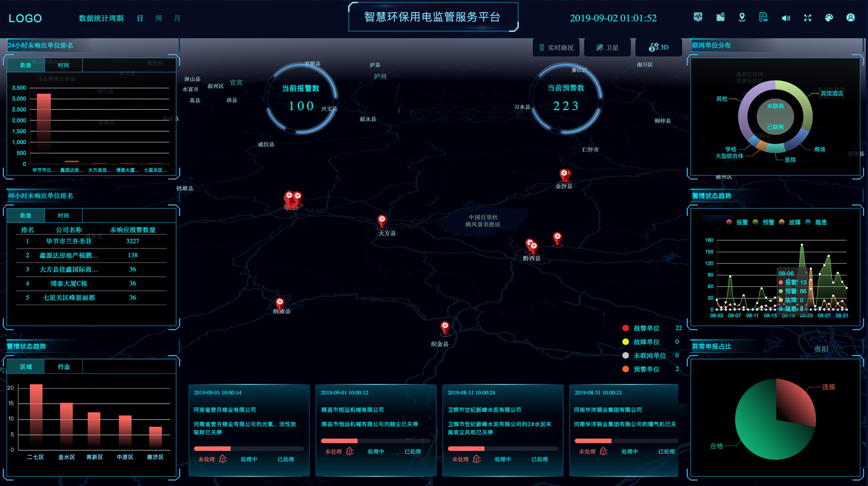The width and height of the screenshot is (868, 486).
Task: Click the location pin icon in header
Action: (x=742, y=17)
